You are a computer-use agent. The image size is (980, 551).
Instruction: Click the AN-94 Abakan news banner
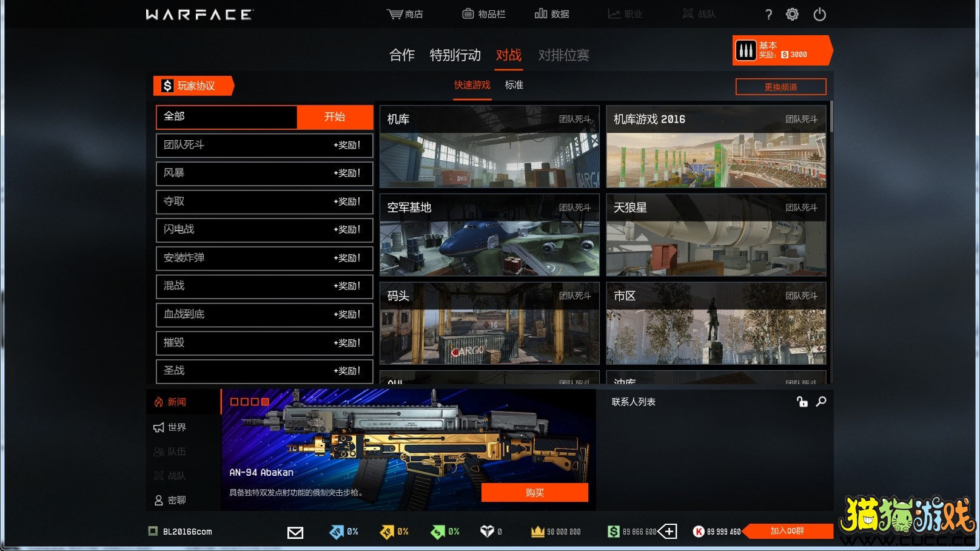(x=409, y=450)
